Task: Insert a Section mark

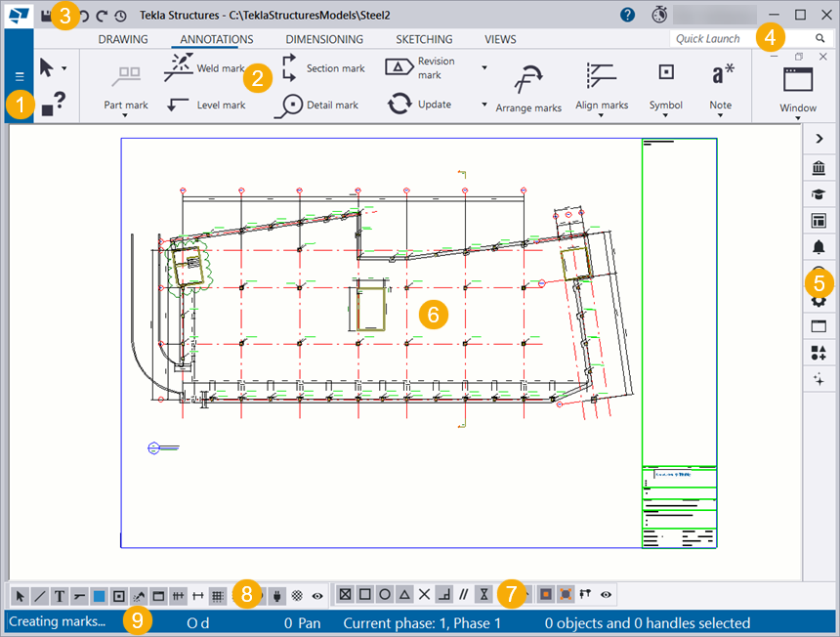Action: (323, 68)
